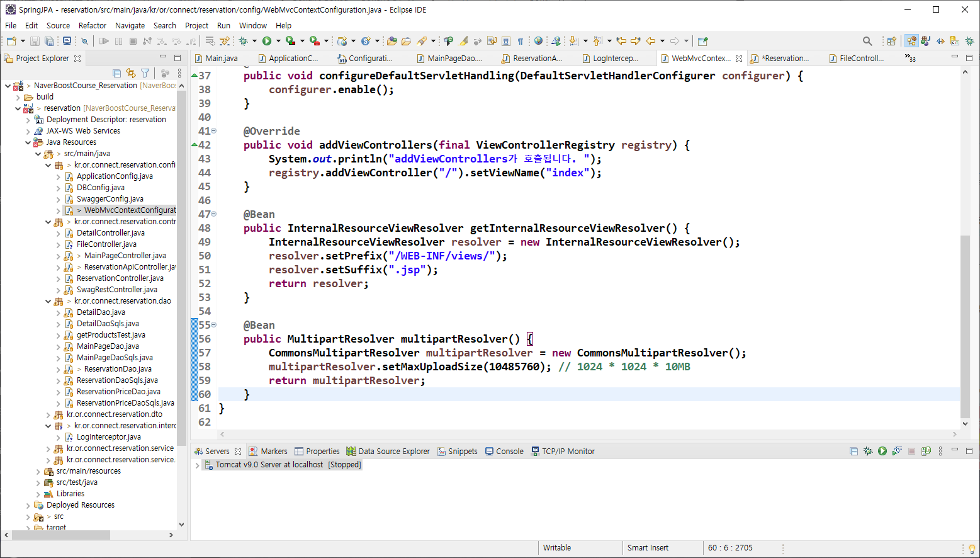Click the Project Explorer horizontal scrollbar thumb

point(61,535)
